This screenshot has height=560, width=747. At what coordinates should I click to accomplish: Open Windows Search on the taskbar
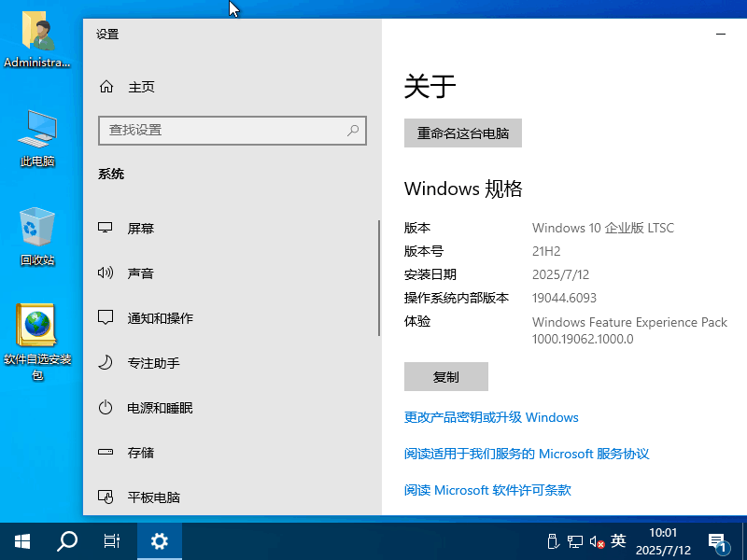pos(65,540)
